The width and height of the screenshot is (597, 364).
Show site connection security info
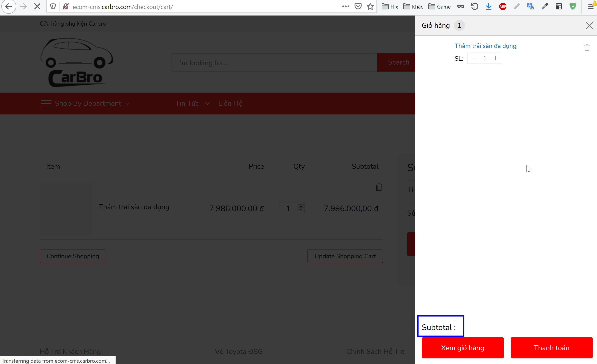tap(66, 7)
